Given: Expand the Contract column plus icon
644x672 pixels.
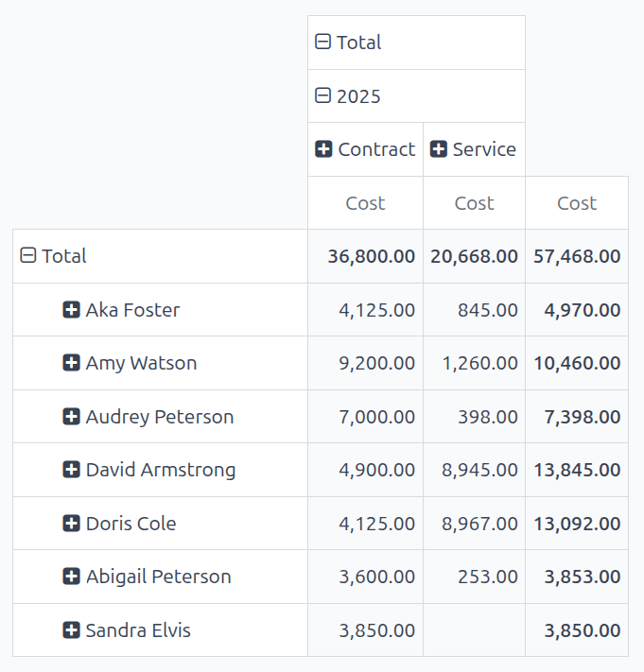Looking at the screenshot, I should [323, 149].
